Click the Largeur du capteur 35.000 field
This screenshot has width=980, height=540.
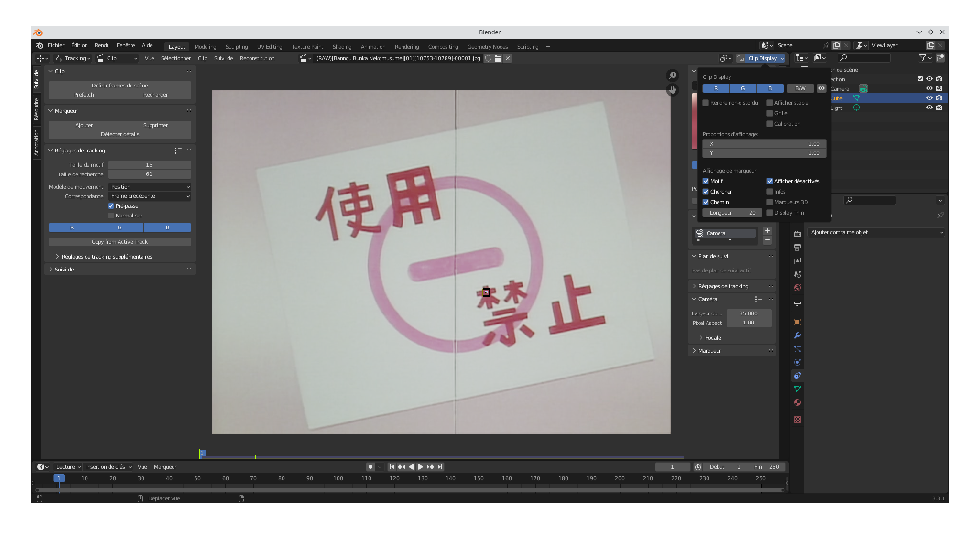click(x=749, y=313)
